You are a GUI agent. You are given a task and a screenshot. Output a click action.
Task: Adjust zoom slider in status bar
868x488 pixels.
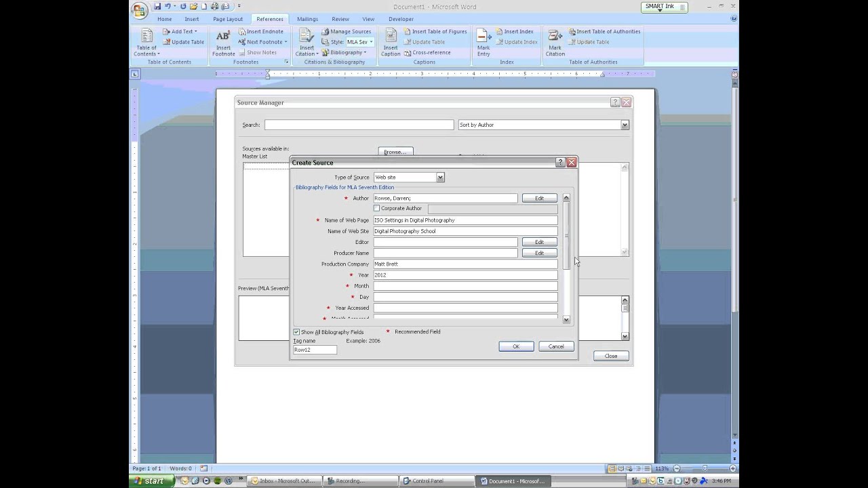(x=705, y=468)
